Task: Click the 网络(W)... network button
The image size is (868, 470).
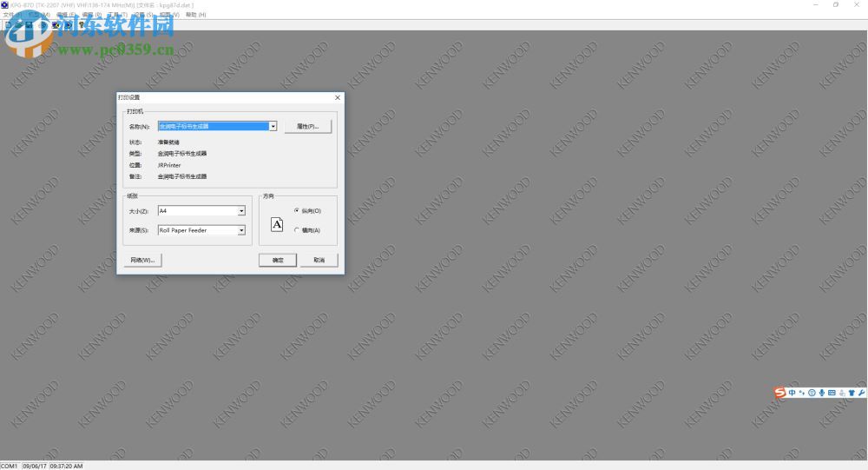Action: 143,260
